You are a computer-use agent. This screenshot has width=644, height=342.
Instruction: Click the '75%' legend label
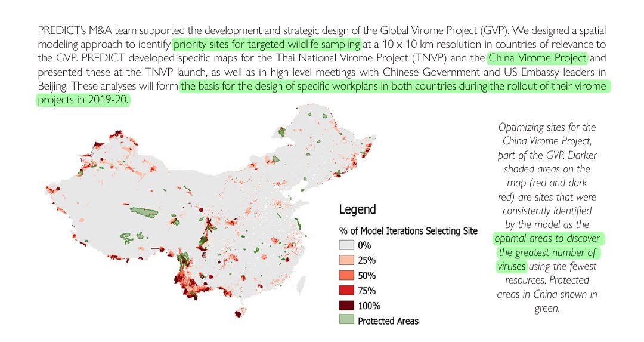[x=367, y=291]
